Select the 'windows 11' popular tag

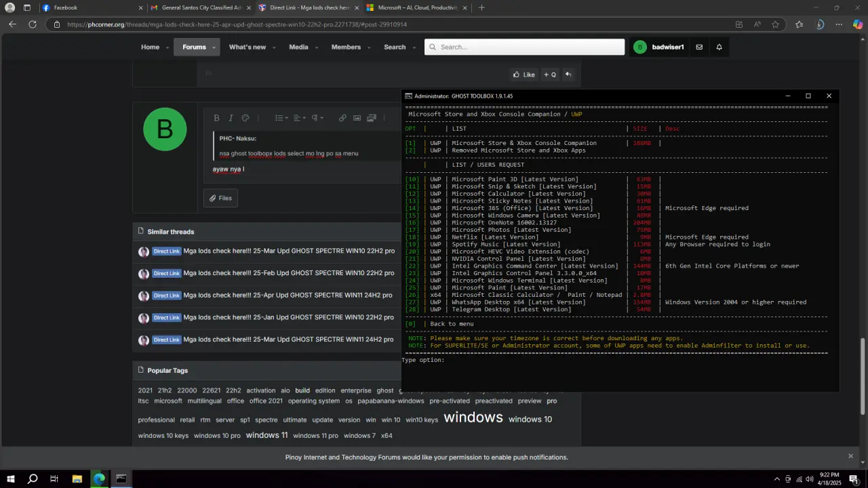(x=267, y=435)
